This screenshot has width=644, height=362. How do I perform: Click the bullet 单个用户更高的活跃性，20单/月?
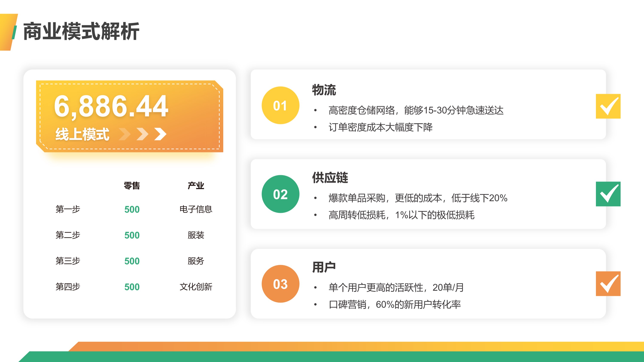click(x=396, y=288)
